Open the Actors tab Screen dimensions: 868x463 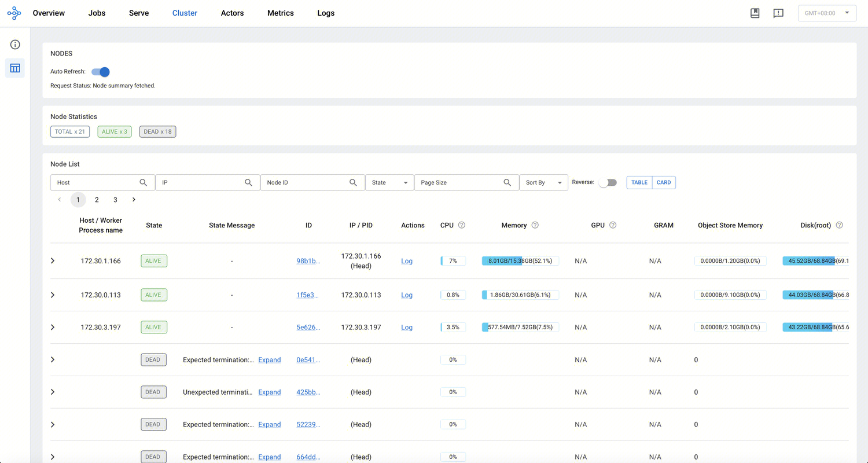click(x=232, y=13)
